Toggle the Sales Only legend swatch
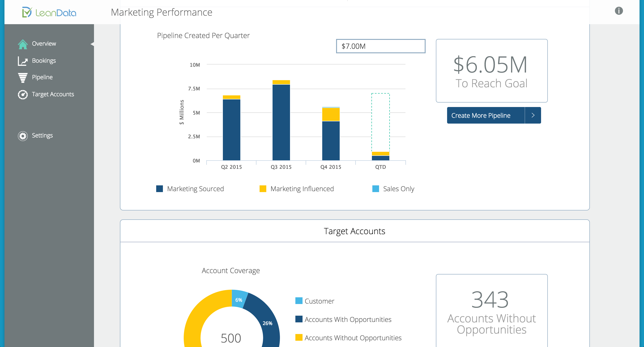Screen dimensions: 644x347 tap(375, 189)
